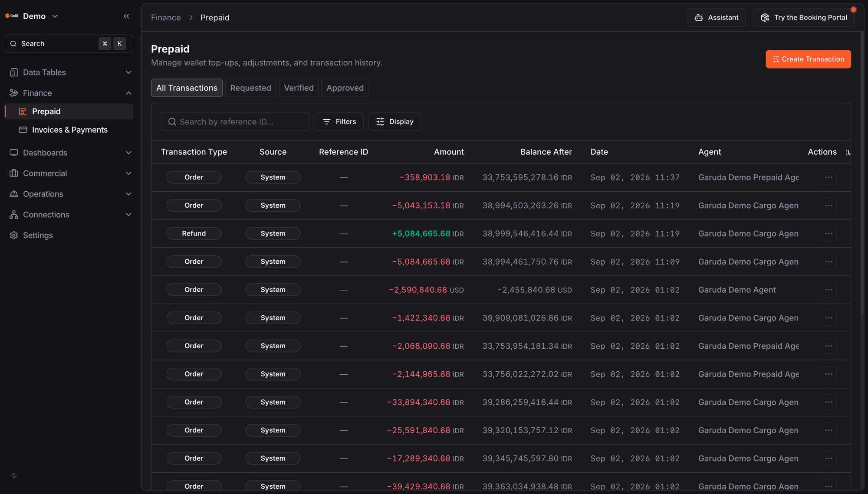Click the lightning bolt icon at sidebar bottom
The width and height of the screenshot is (868, 494).
click(x=14, y=476)
